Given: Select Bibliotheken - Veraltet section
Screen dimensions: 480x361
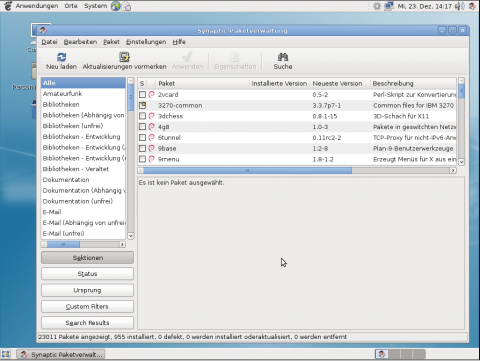Looking at the screenshot, I should click(83, 169).
